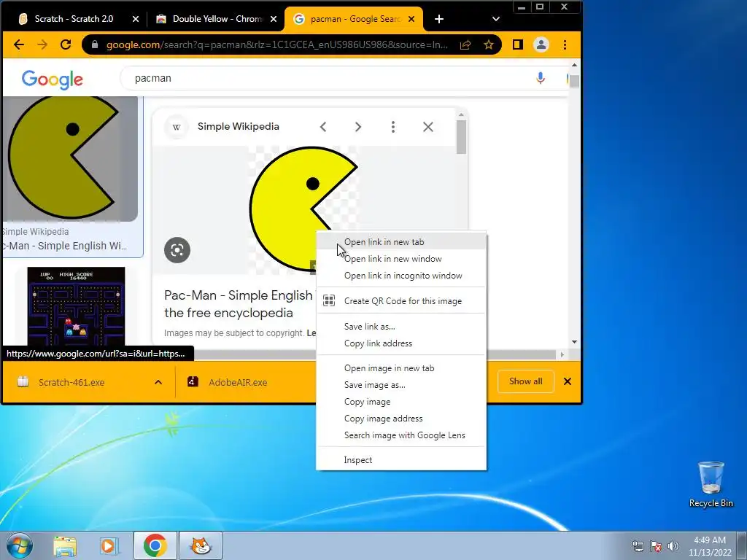Open Windows Media Player from the taskbar
The width and height of the screenshot is (747, 560).
109,545
